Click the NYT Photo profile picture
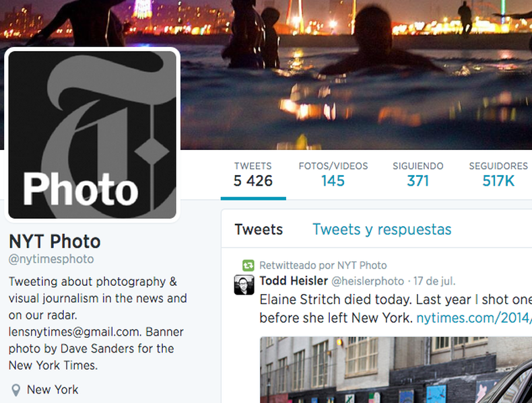This screenshot has width=532, height=403. click(x=92, y=135)
